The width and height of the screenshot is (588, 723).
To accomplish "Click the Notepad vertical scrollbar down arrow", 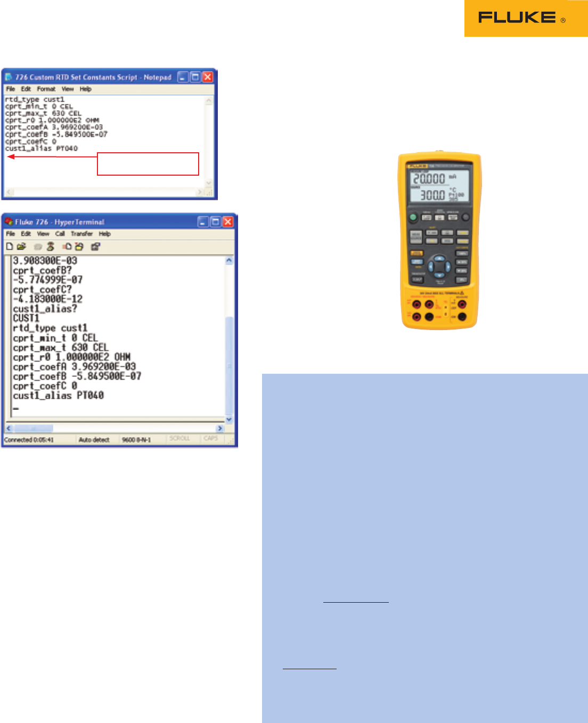I will pyautogui.click(x=209, y=183).
